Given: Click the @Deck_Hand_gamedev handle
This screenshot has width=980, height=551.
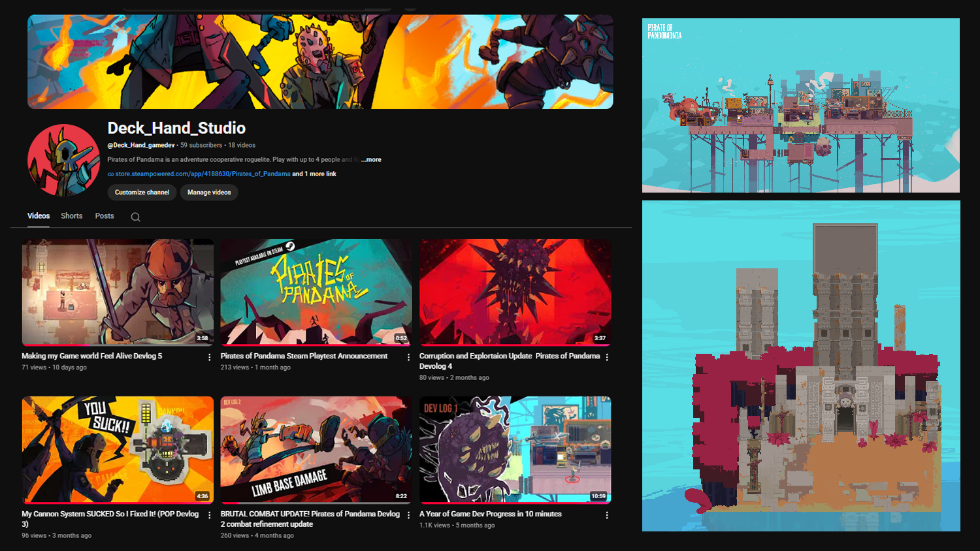Looking at the screenshot, I should pos(141,146).
